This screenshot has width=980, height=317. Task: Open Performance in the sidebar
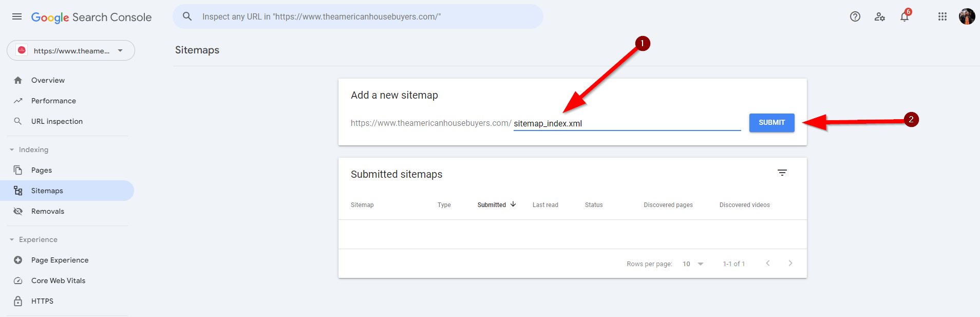click(x=67, y=101)
